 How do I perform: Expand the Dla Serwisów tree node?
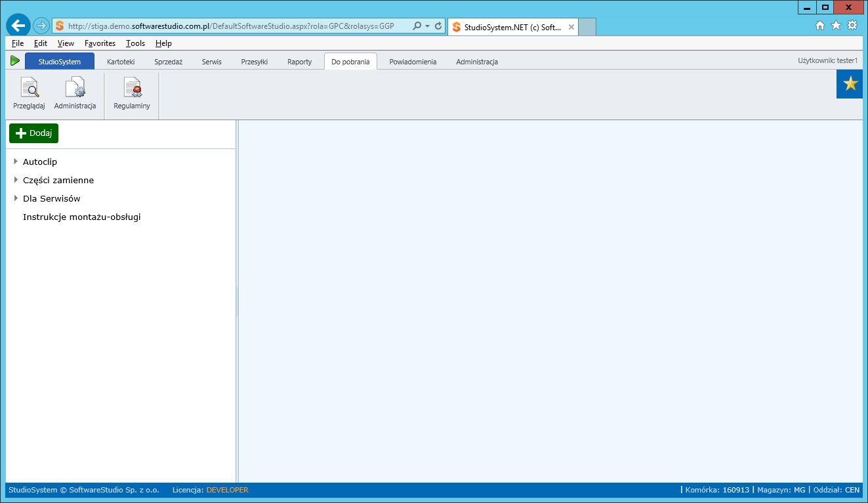[x=16, y=198]
